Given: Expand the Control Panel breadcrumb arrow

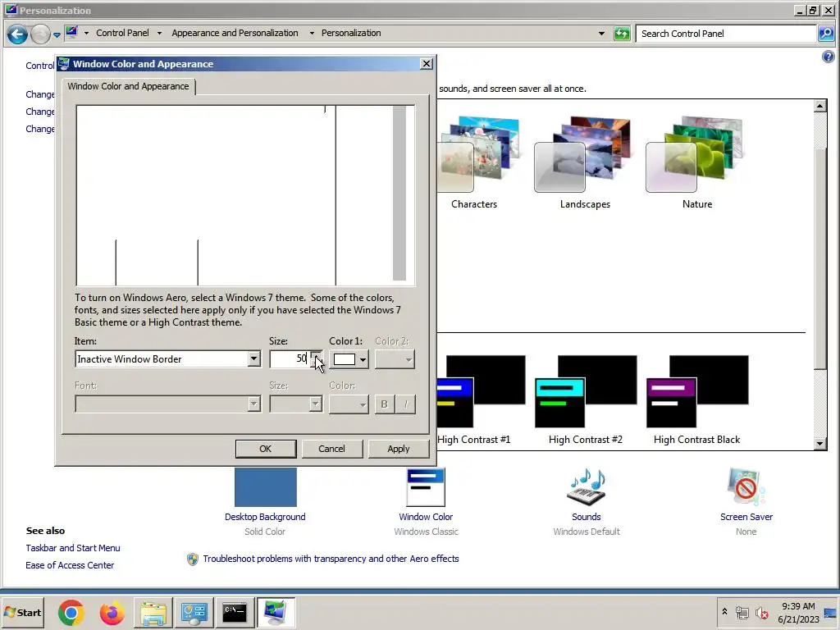Looking at the screenshot, I should 159,33.
